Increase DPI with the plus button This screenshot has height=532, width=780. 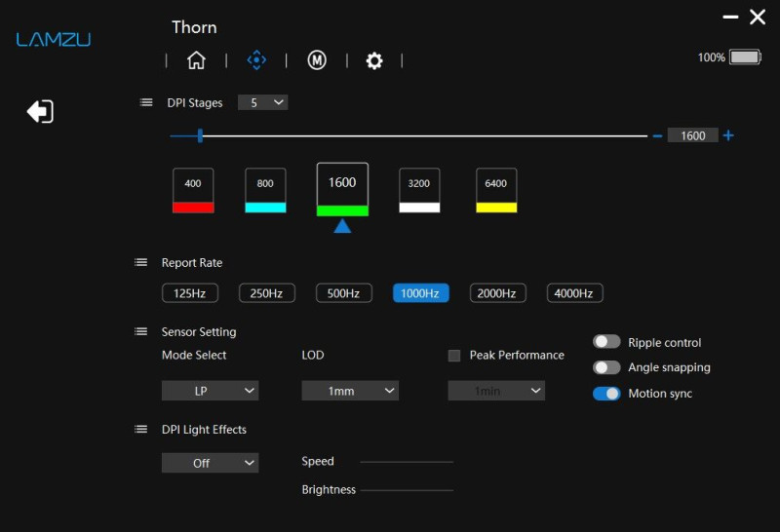[x=728, y=135]
